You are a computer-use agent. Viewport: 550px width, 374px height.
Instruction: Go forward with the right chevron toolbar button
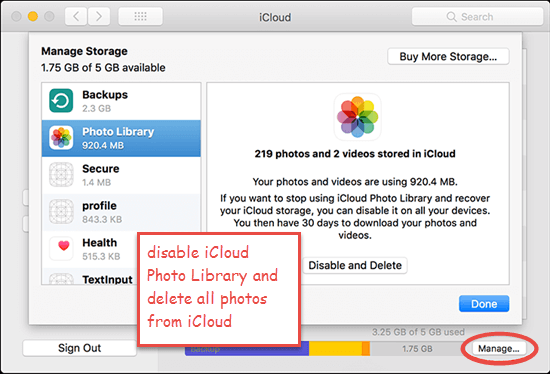click(99, 16)
